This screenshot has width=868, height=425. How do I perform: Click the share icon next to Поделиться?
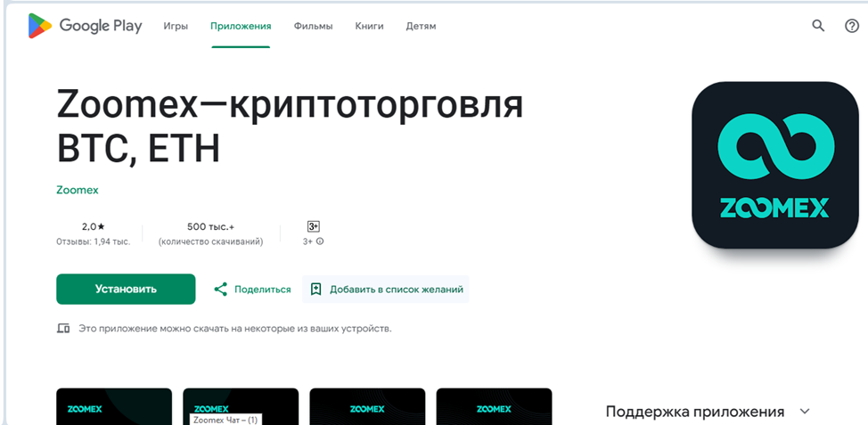[x=221, y=289]
